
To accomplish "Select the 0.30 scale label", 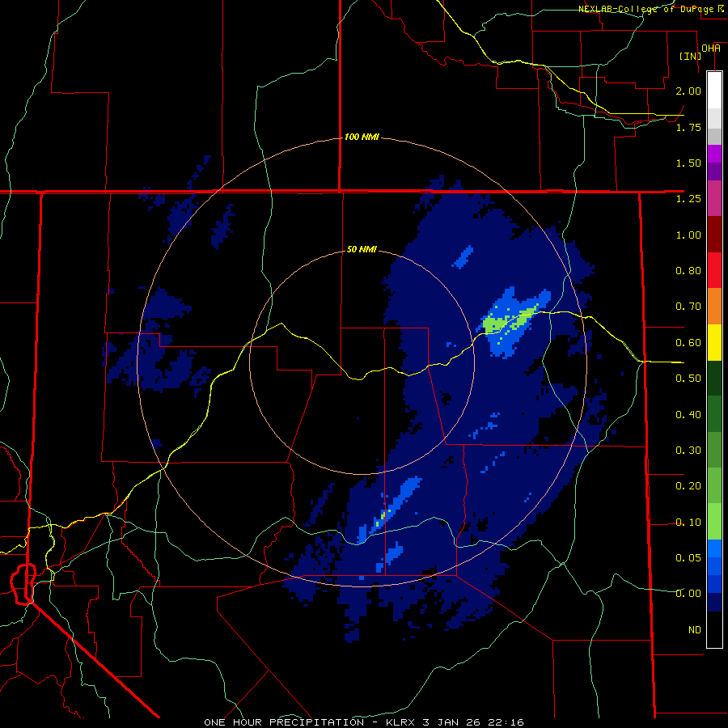I will (x=688, y=451).
